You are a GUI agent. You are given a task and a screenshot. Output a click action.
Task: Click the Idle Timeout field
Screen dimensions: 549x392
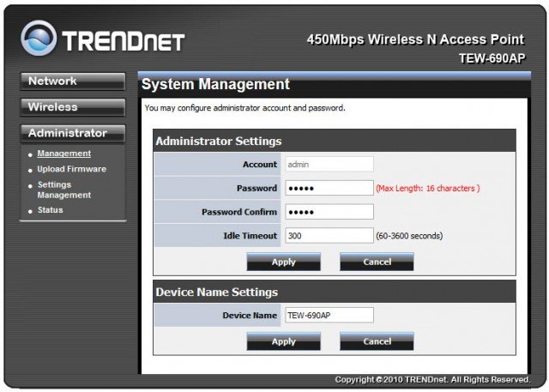click(329, 235)
